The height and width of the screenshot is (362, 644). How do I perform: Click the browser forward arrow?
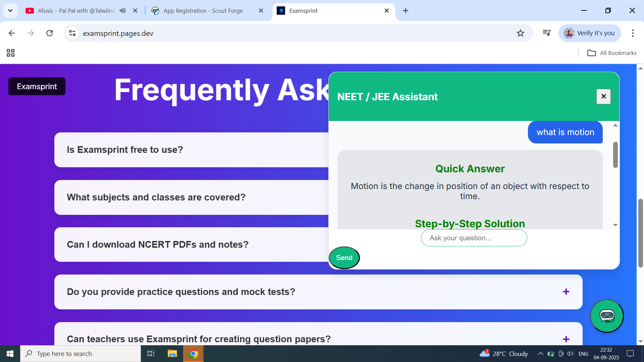click(x=31, y=33)
